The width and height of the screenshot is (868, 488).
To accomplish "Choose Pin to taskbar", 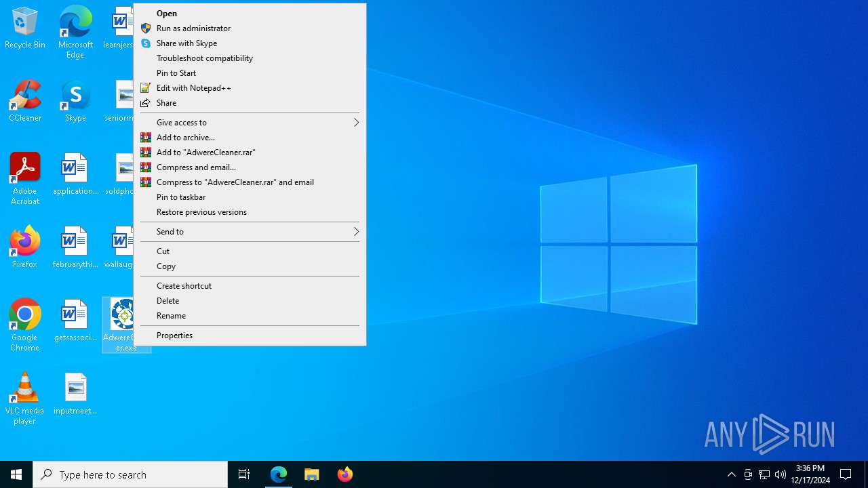I will (x=250, y=197).
